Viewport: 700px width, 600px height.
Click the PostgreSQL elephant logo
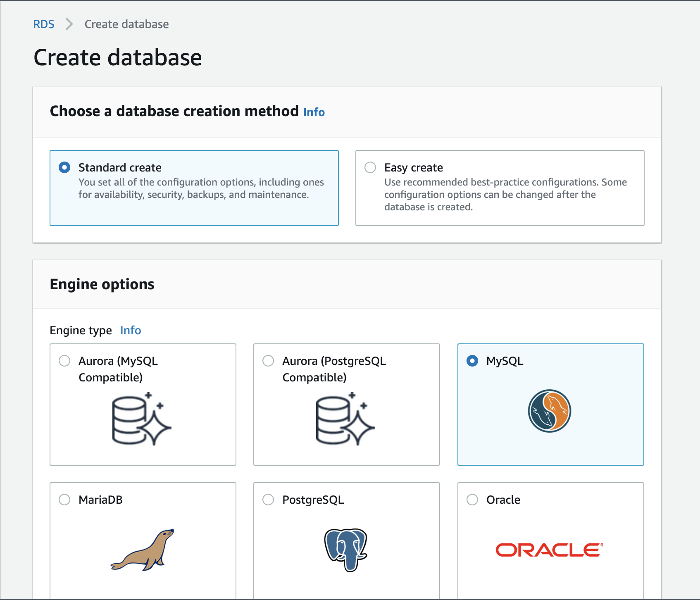pos(346,550)
